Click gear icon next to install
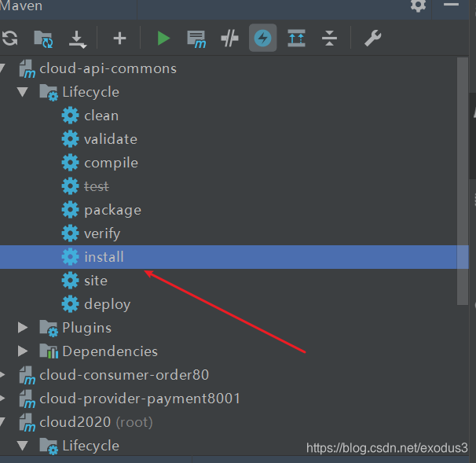476x463 pixels. point(71,257)
